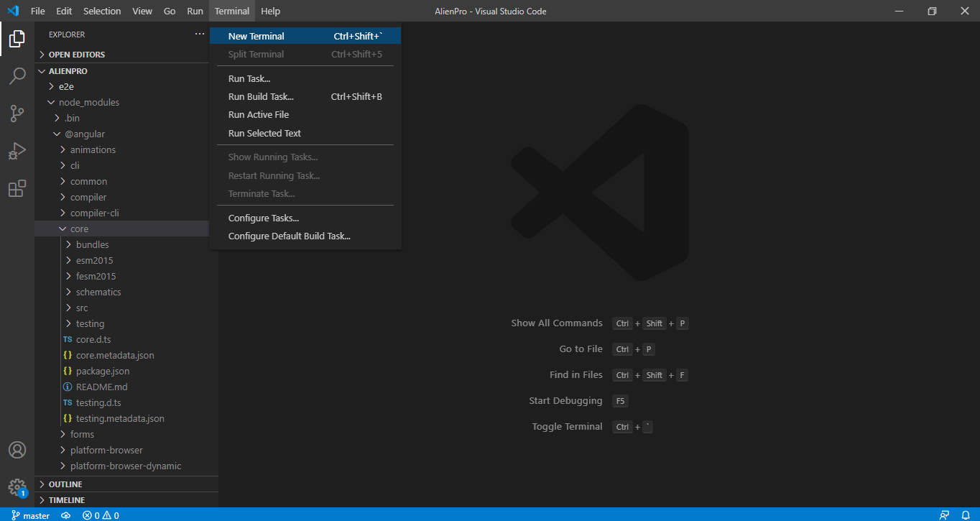Select Run Selected Text menu entry
Image resolution: width=980 pixels, height=521 pixels.
click(x=305, y=133)
